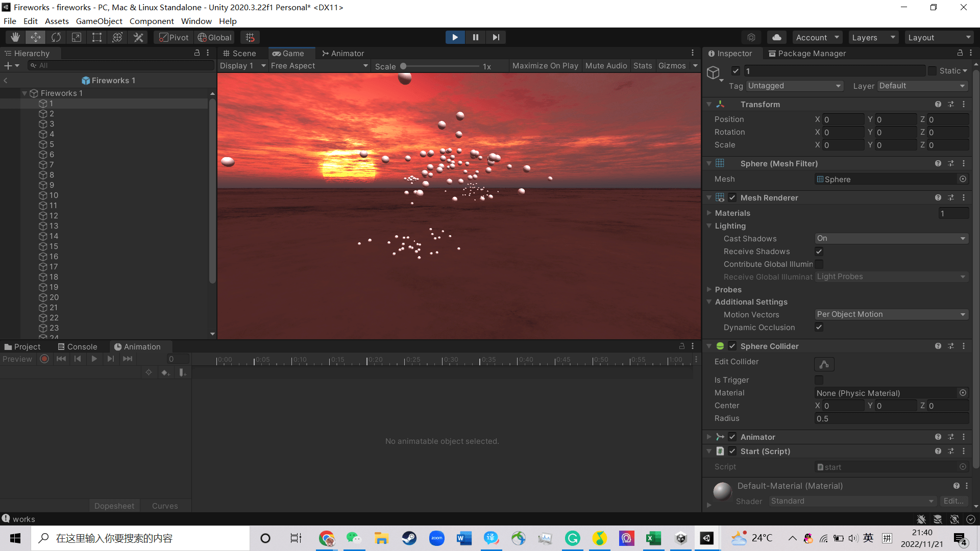The height and width of the screenshot is (551, 980).
Task: Select the Rect Transform tool
Action: pos(96,37)
